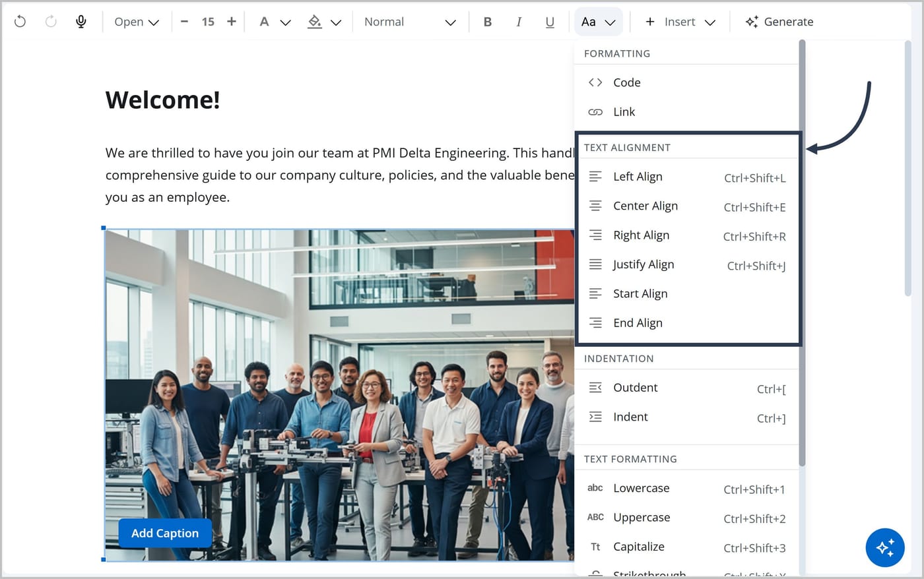Screen dimensions: 924x579
Task: Expand the Open dropdown
Action: click(137, 22)
